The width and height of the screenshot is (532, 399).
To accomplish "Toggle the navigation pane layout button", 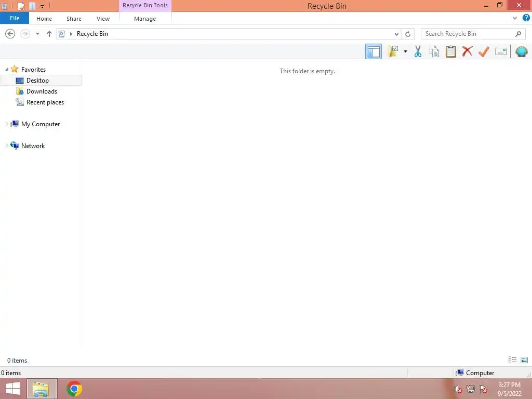I will [x=373, y=51].
